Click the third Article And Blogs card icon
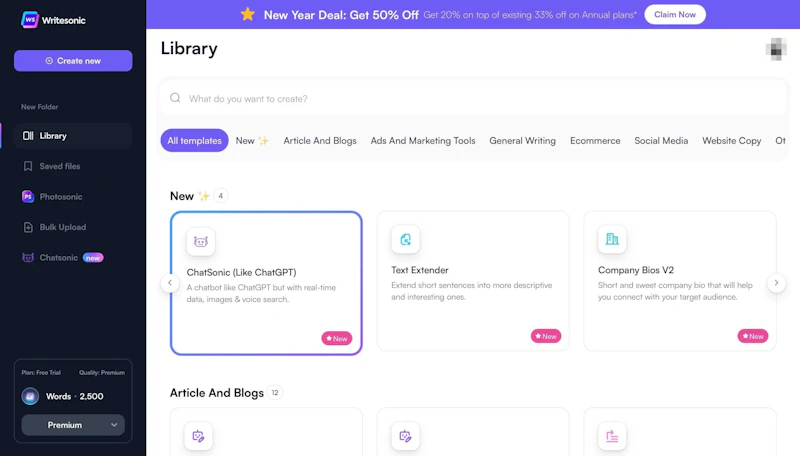 (612, 436)
